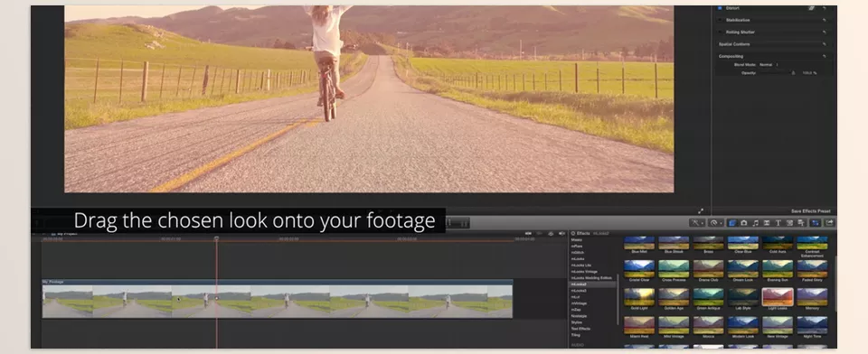Screen dimensions: 868x354
Task: Select mLooks Vintage category
Action: (584, 272)
